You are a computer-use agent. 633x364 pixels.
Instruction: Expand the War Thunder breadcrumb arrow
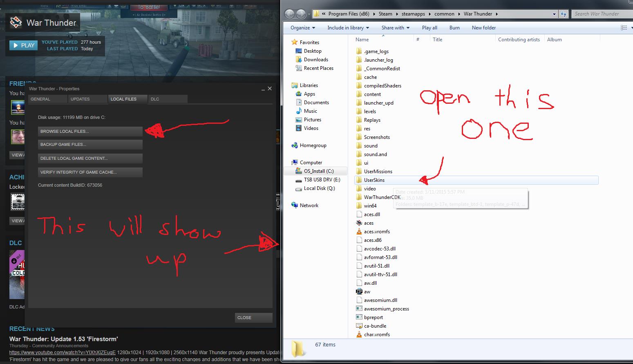tap(497, 14)
